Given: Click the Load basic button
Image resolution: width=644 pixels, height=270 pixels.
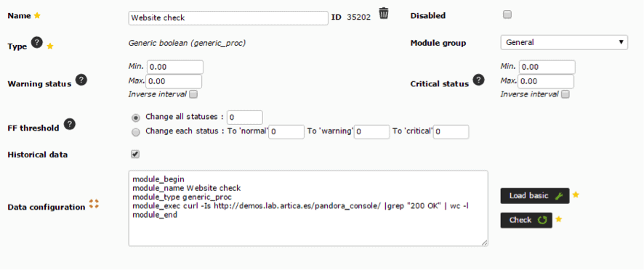Looking at the screenshot, I should click(x=535, y=196).
